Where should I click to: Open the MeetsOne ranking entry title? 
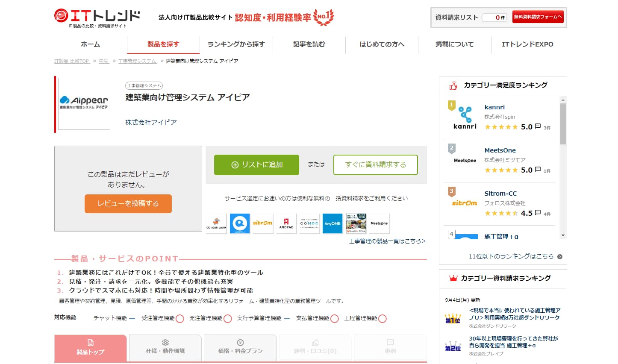click(500, 150)
